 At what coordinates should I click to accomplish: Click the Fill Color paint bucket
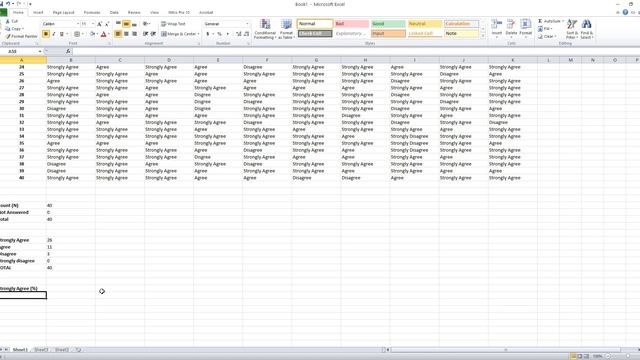coord(92,34)
